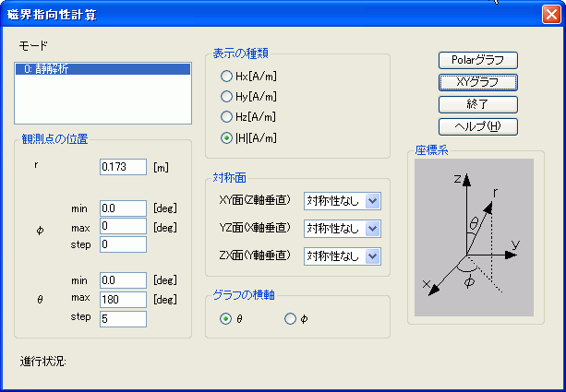Select the Hy[A/m] radio option
Screen dimensions: 566x392
click(226, 96)
